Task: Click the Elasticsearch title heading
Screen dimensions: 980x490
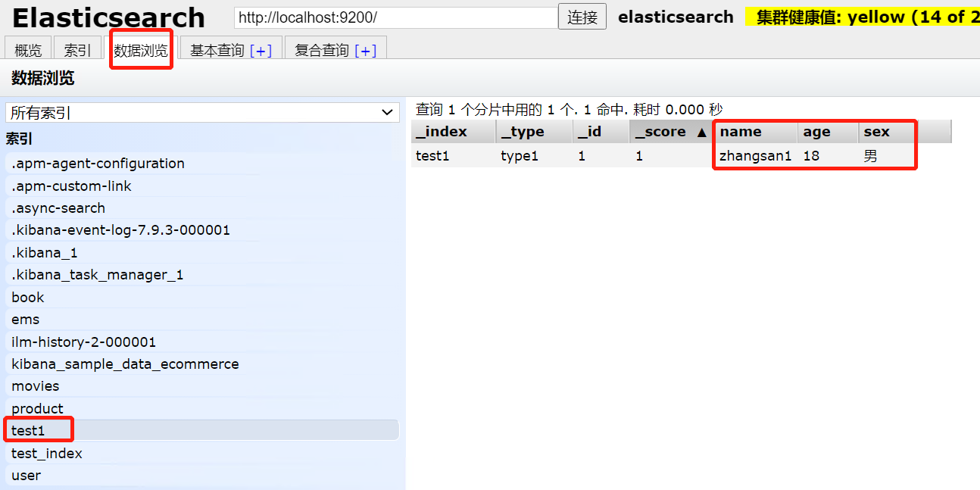Action: 108,17
